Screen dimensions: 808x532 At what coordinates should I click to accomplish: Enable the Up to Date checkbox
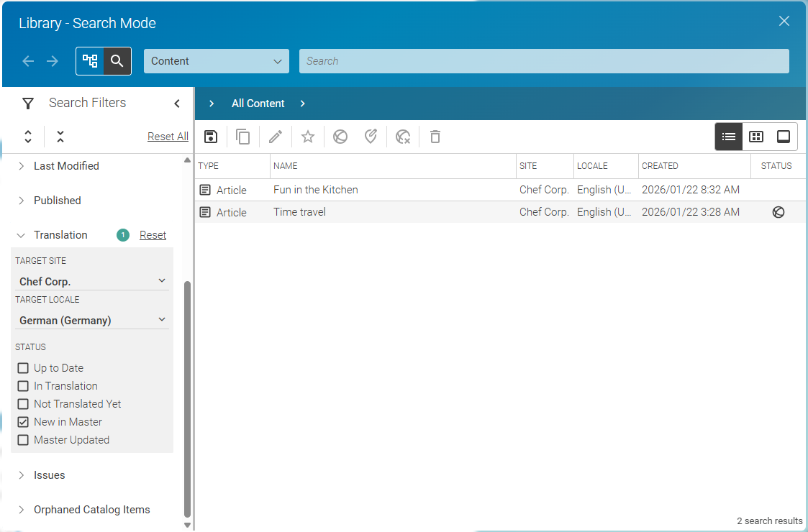pyautogui.click(x=23, y=368)
